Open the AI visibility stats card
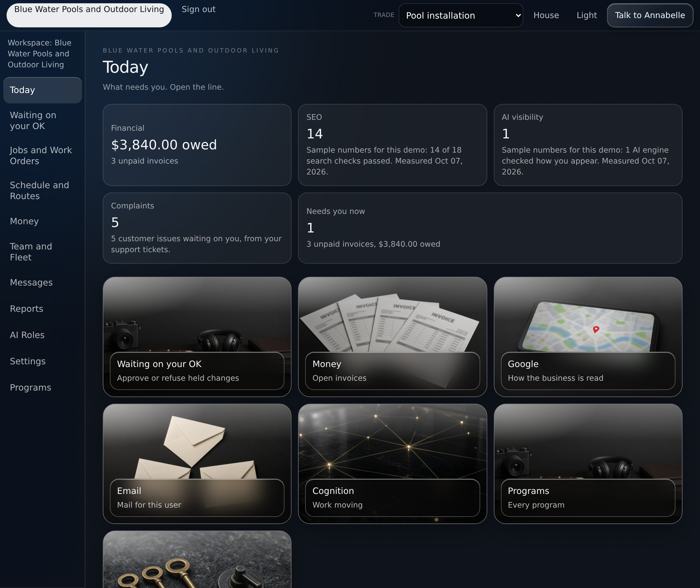This screenshot has height=588, width=700. pyautogui.click(x=588, y=145)
